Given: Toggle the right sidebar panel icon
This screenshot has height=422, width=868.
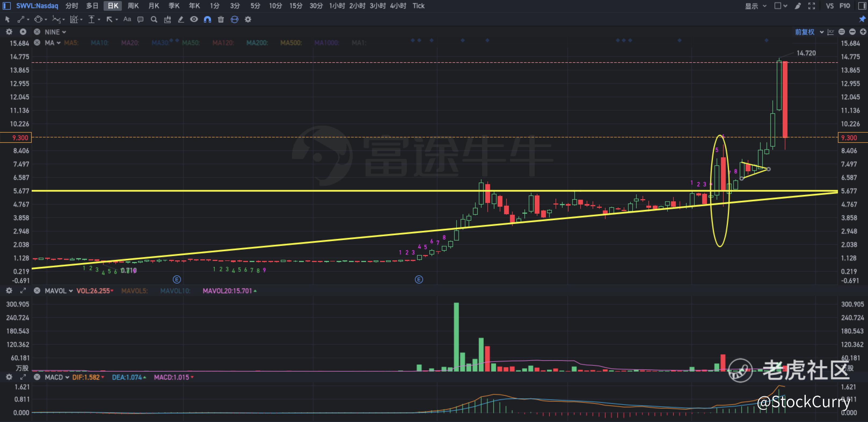Looking at the screenshot, I should (x=862, y=6).
